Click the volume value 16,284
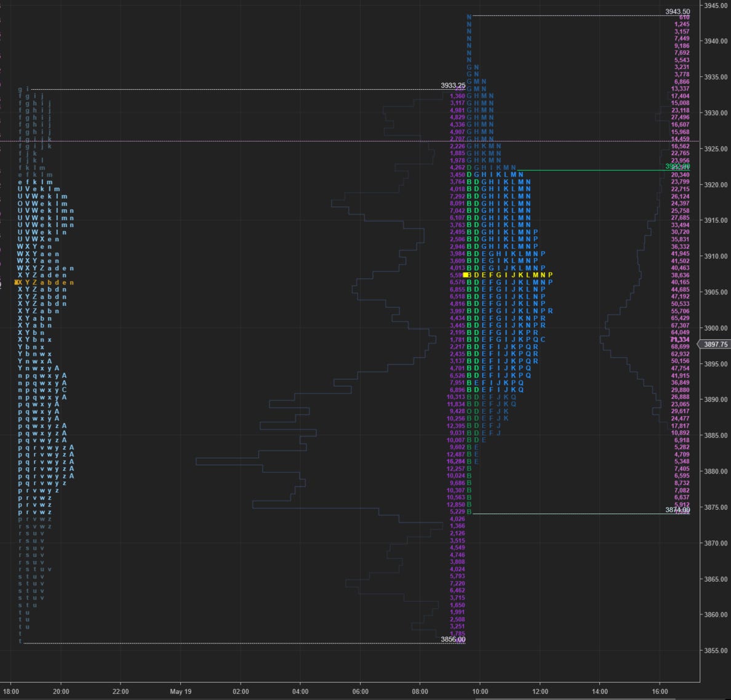This screenshot has width=731, height=700. pyautogui.click(x=456, y=462)
